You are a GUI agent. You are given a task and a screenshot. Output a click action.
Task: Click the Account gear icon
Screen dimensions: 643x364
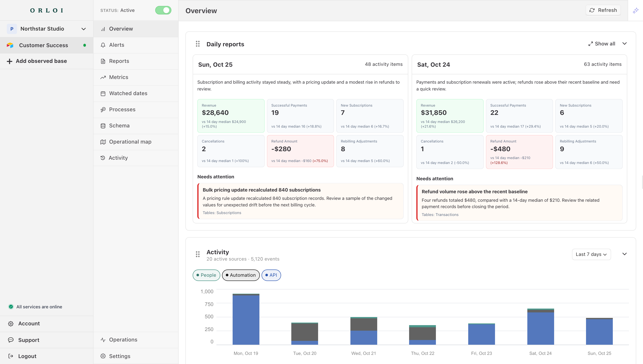11,324
